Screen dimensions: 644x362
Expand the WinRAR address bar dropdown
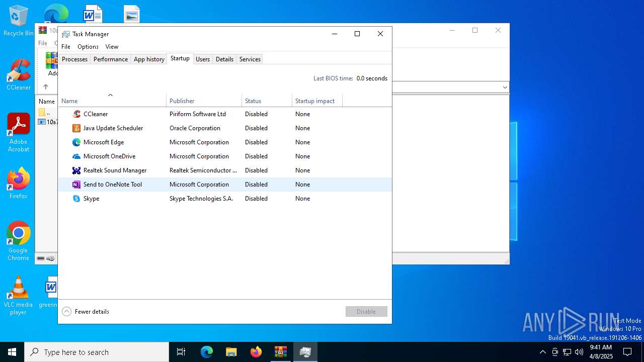(505, 87)
